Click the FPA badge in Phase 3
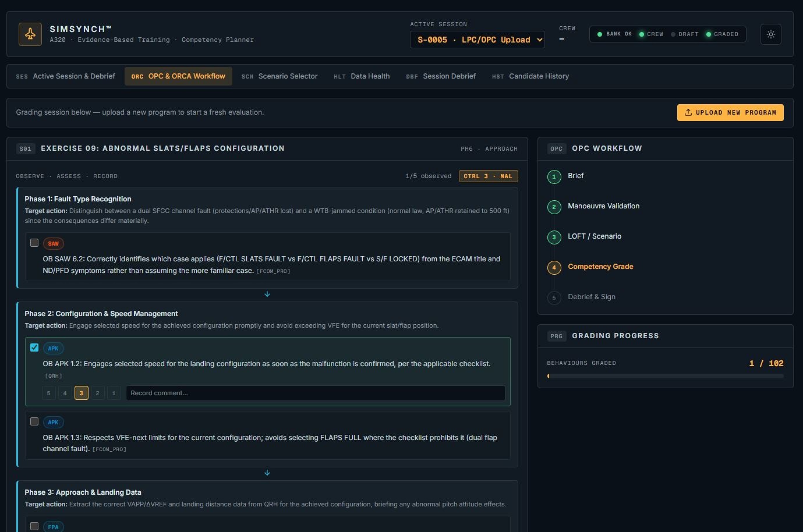This screenshot has width=803, height=532. click(x=53, y=527)
